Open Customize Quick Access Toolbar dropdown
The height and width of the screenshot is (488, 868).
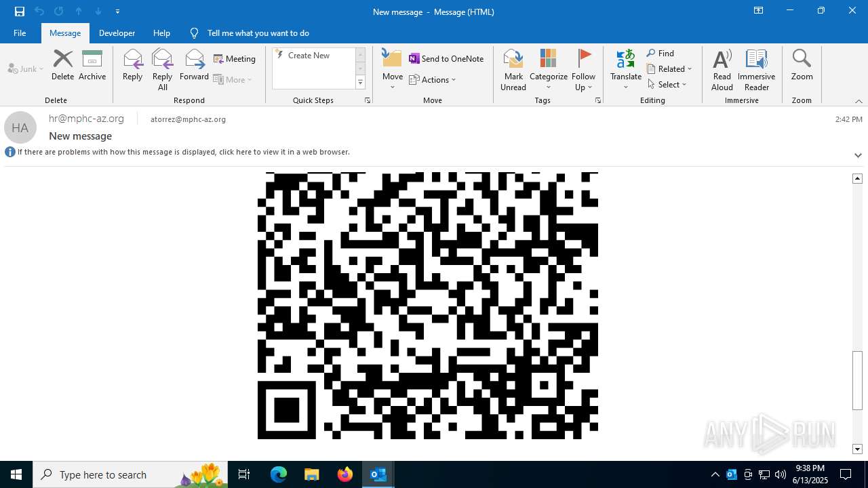point(117,12)
